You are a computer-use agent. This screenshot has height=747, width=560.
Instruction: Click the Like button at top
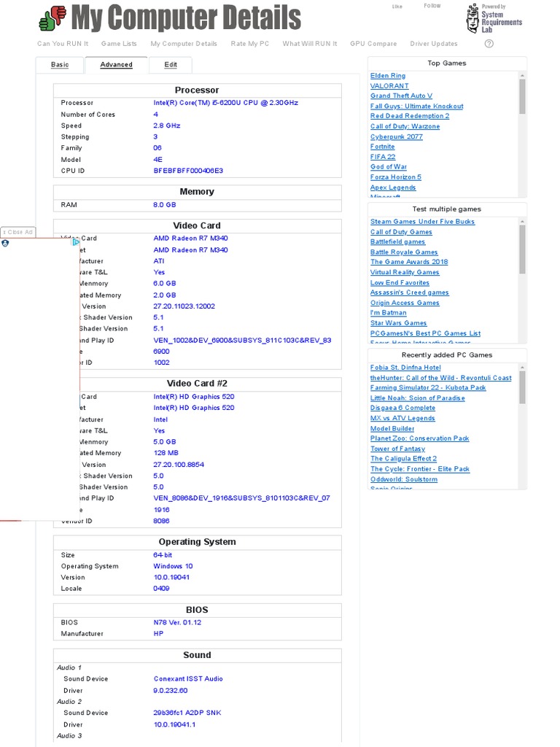click(x=397, y=7)
